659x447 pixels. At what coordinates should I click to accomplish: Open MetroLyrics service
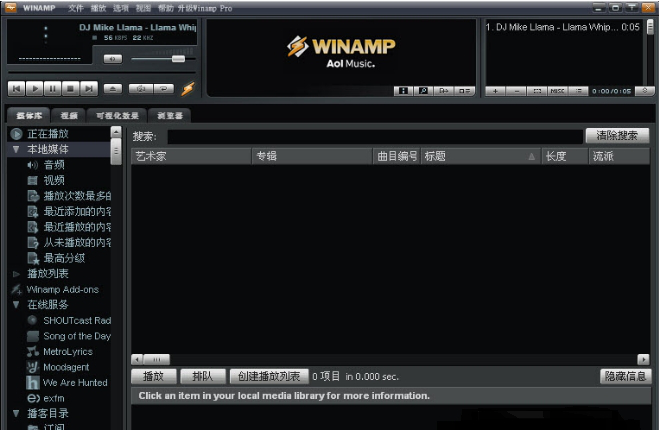[x=68, y=352]
